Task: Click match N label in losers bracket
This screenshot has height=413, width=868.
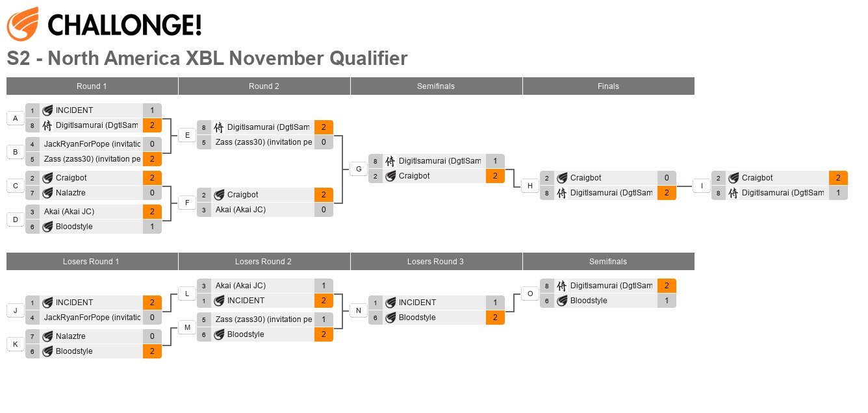Action: [x=358, y=310]
